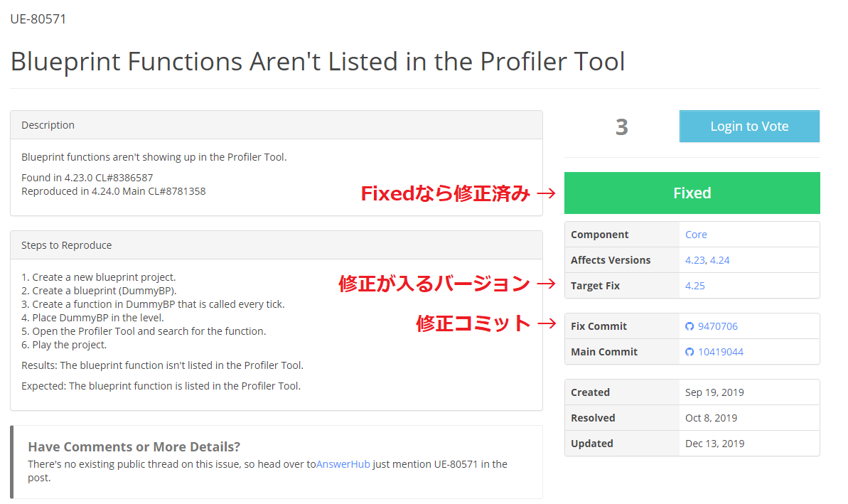Image resolution: width=848 pixels, height=504 pixels.
Task: Click the title Blueprint Functions Aren't Listed
Action: 318,61
